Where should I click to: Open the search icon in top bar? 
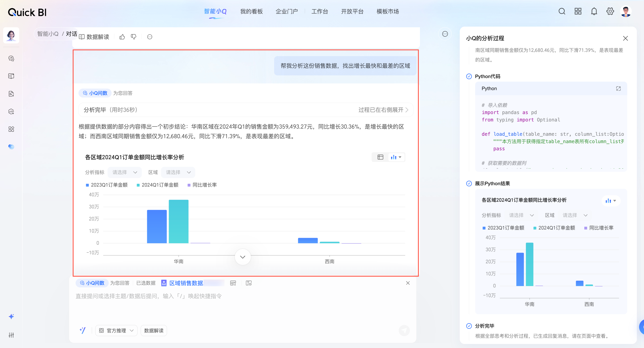coord(562,11)
